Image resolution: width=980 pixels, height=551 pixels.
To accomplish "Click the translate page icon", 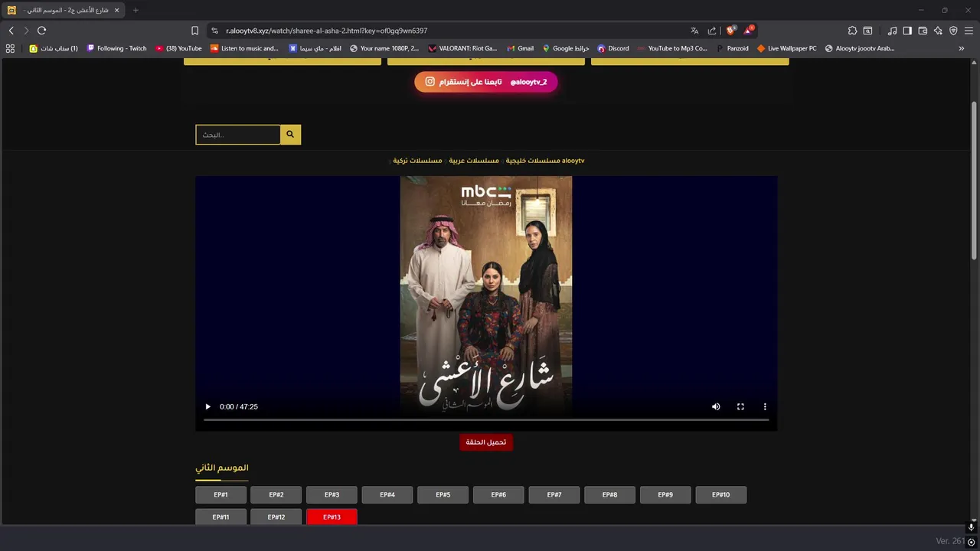I will [694, 31].
